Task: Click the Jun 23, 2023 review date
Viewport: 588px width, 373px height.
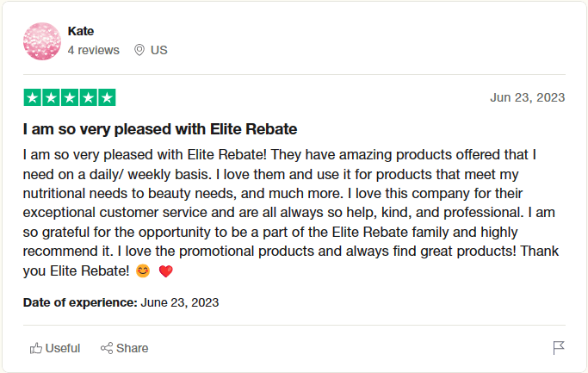Action: (x=527, y=97)
